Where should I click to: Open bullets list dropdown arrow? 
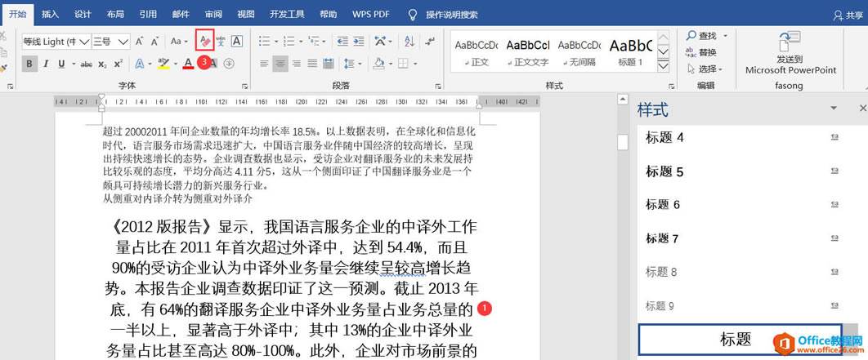pyautogui.click(x=275, y=42)
